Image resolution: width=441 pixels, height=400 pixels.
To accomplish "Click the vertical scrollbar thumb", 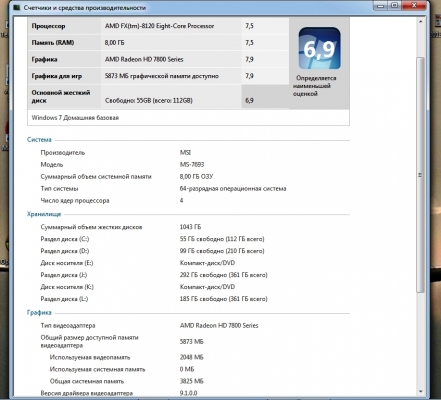I will tap(420, 175).
